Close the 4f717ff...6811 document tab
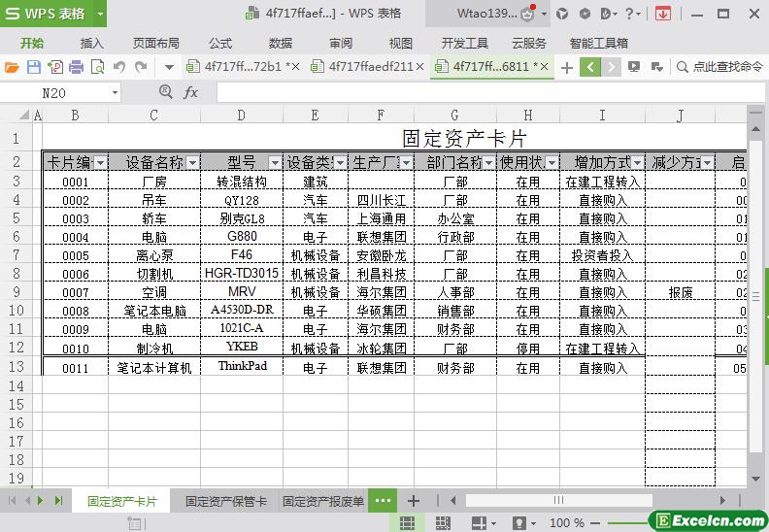 tap(544, 67)
